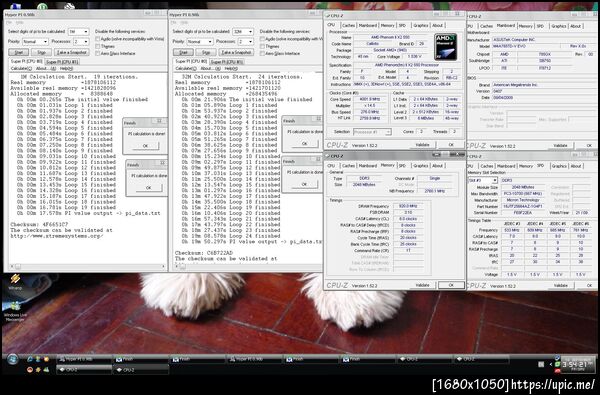Image resolution: width=600 pixels, height=395 pixels.
Task: Click the AMD Phenom II logo in CPU-Z
Action: tap(445, 46)
